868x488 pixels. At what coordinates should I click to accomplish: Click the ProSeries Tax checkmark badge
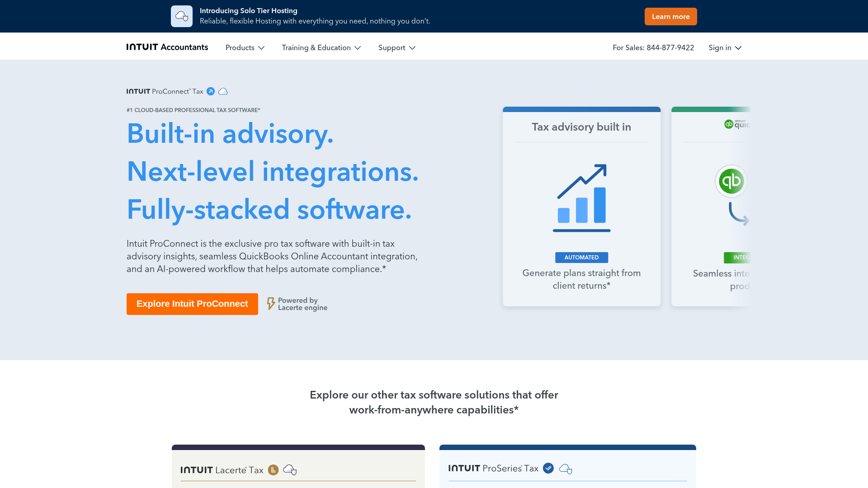[548, 469]
